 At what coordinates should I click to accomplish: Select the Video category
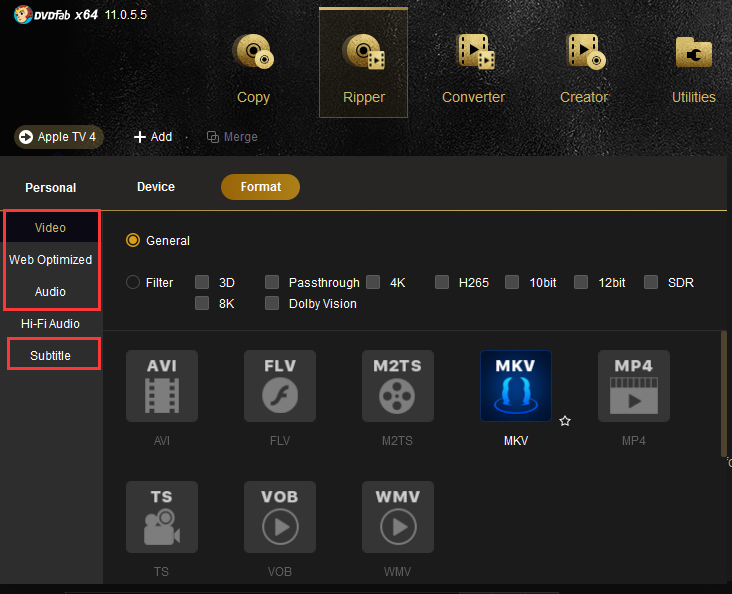(50, 228)
